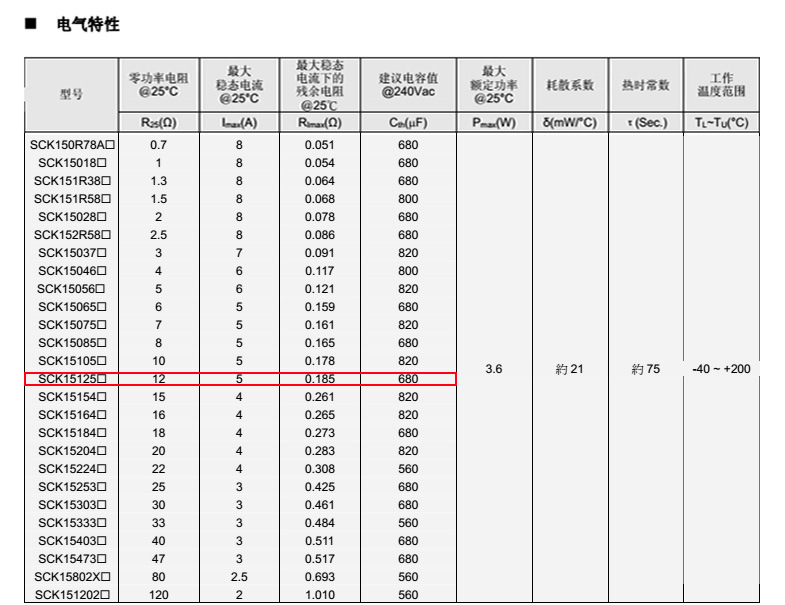Select the SCK15802X model cell
Screen dimensions: 785x605
(71, 577)
